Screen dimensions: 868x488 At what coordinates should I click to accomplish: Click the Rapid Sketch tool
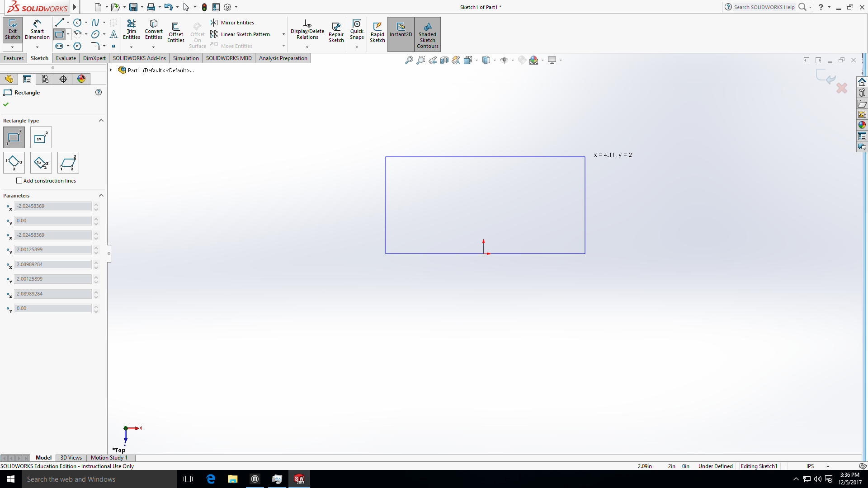coord(378,33)
